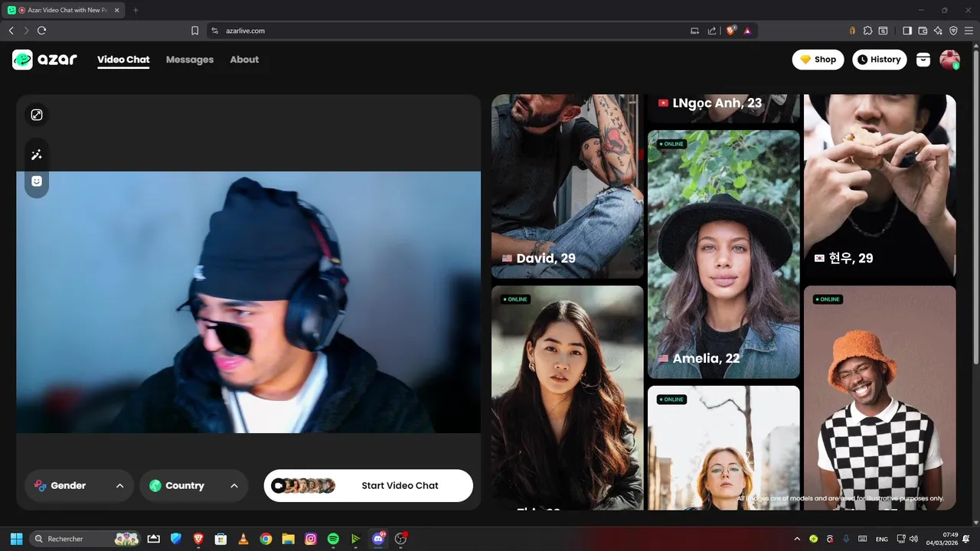Select the Video Chat tab

click(x=123, y=60)
